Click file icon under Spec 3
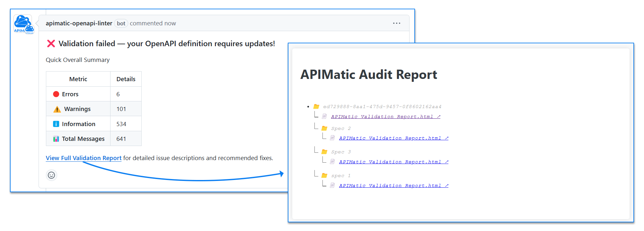 pos(332,162)
